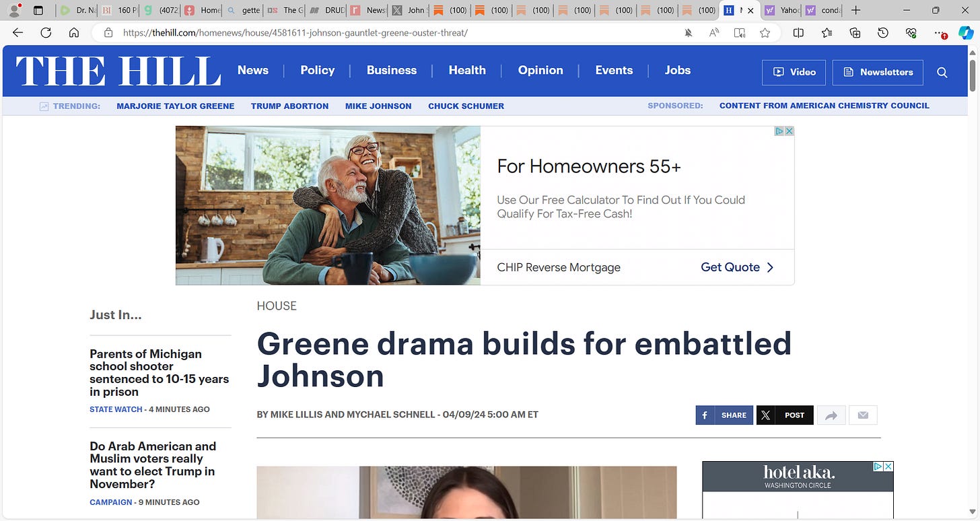
Task: View site information via the lock icon
Action: point(108,32)
